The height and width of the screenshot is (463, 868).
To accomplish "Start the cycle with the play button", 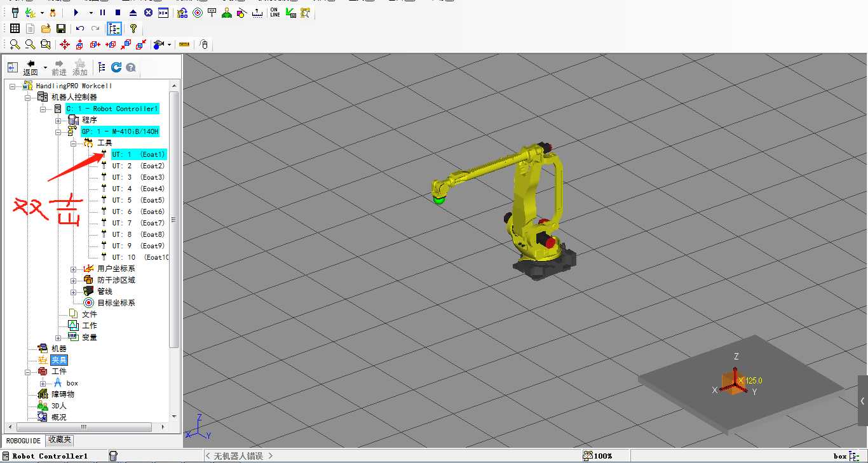I will (x=76, y=12).
